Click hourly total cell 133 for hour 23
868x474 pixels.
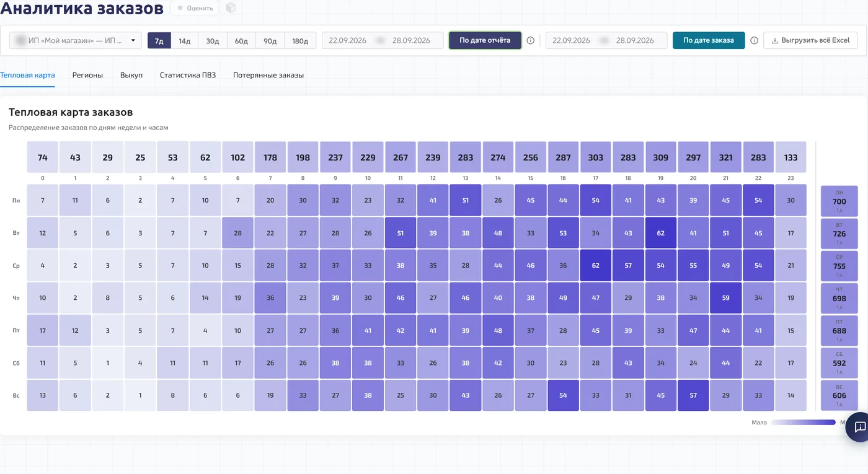click(x=790, y=157)
